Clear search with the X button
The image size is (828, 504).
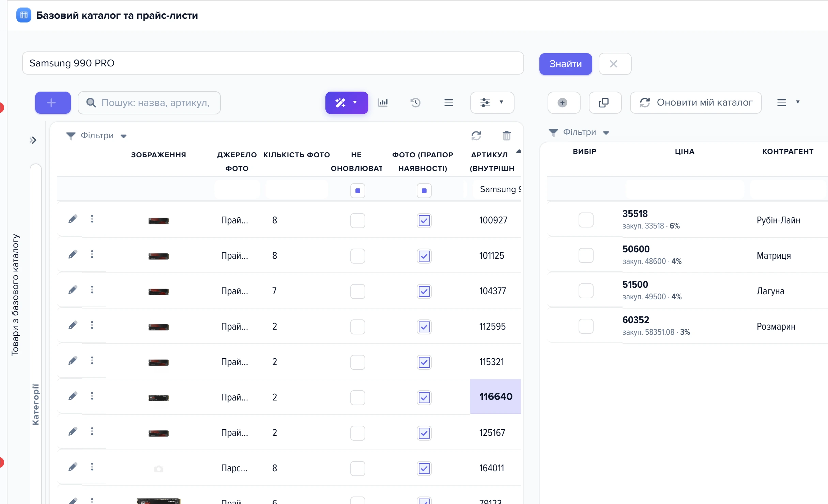click(x=615, y=64)
